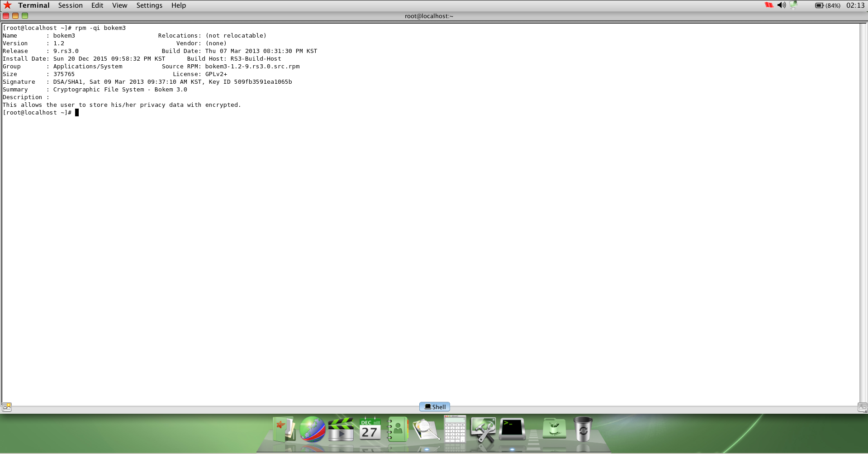Open the DEC 27 calendar app
Viewport: 868px width, 454px height.
tap(370, 429)
